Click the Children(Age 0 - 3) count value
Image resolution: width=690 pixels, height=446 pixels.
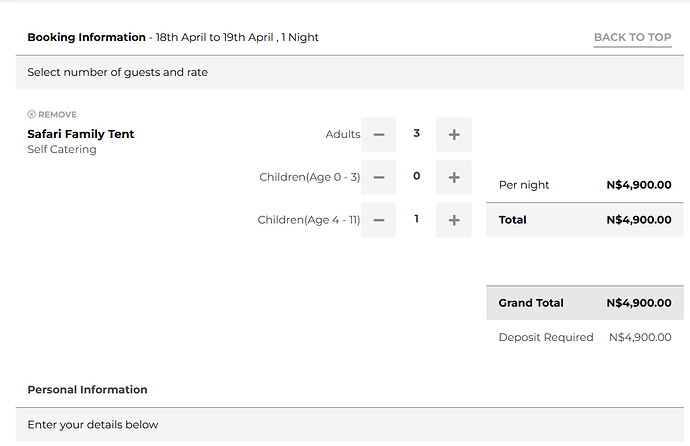(x=416, y=176)
